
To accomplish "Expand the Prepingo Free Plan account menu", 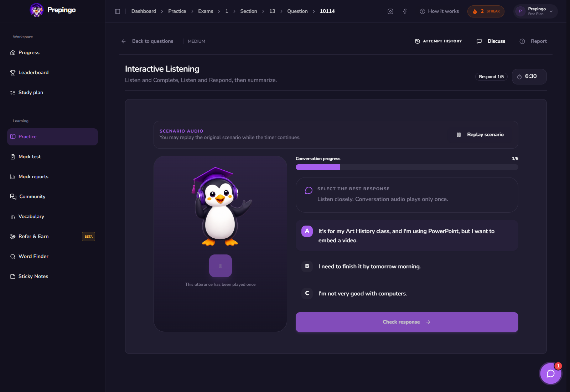I will 536,11.
